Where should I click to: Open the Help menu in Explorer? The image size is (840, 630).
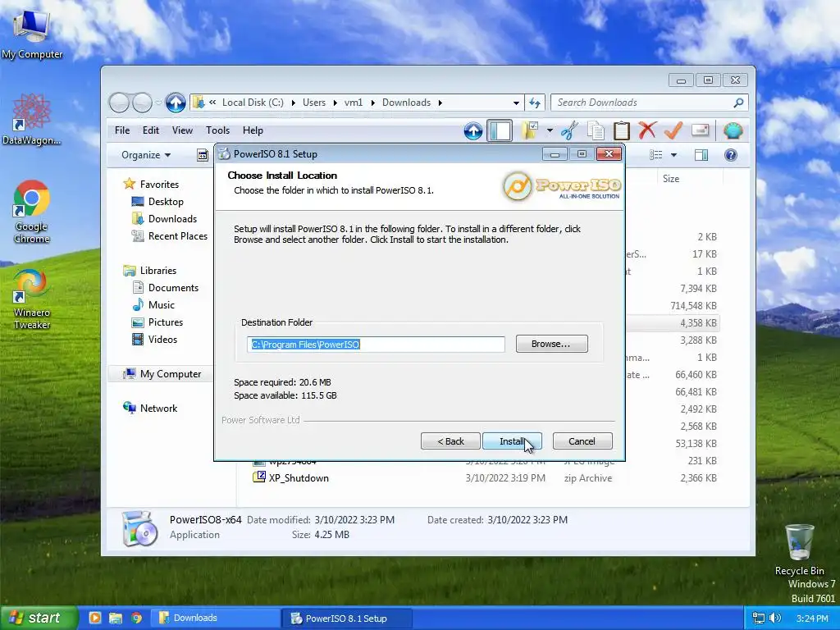click(x=253, y=130)
